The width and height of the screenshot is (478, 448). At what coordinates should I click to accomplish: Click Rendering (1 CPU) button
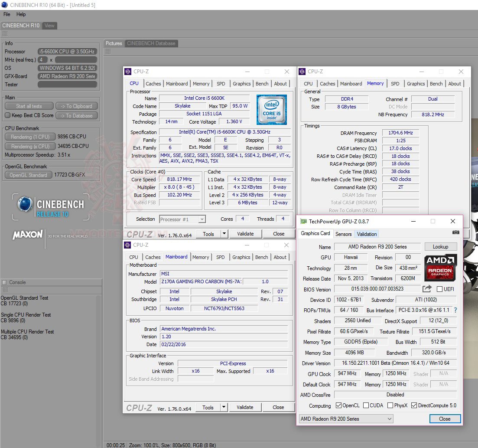[30, 137]
